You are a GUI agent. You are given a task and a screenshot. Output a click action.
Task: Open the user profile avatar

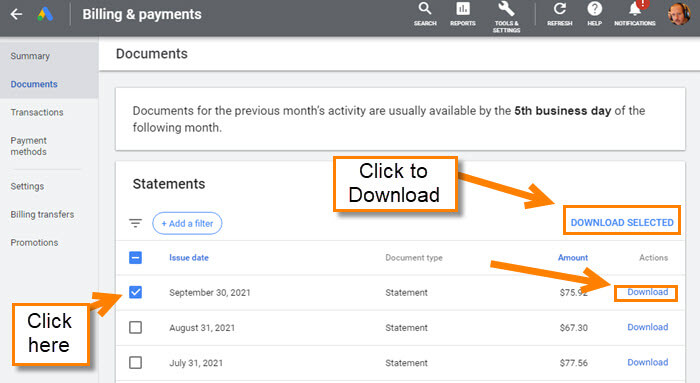(679, 14)
